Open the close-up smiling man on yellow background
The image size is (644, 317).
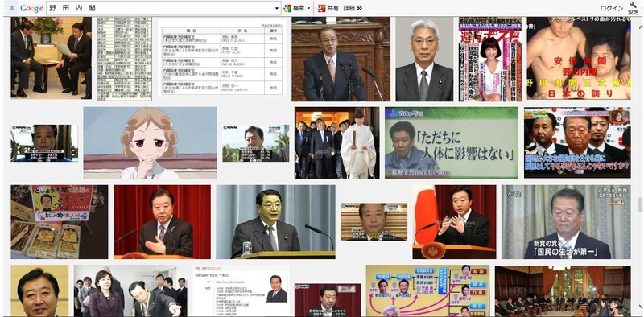39,290
